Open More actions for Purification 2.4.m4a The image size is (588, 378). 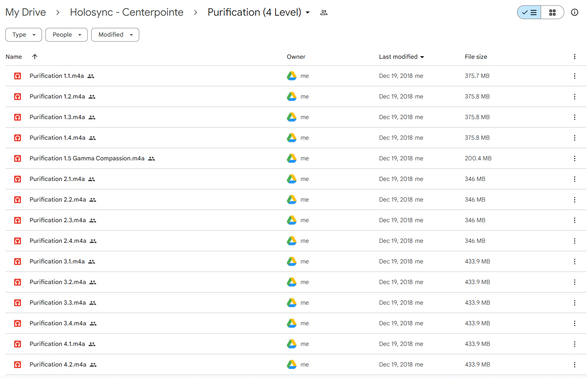[x=574, y=241]
